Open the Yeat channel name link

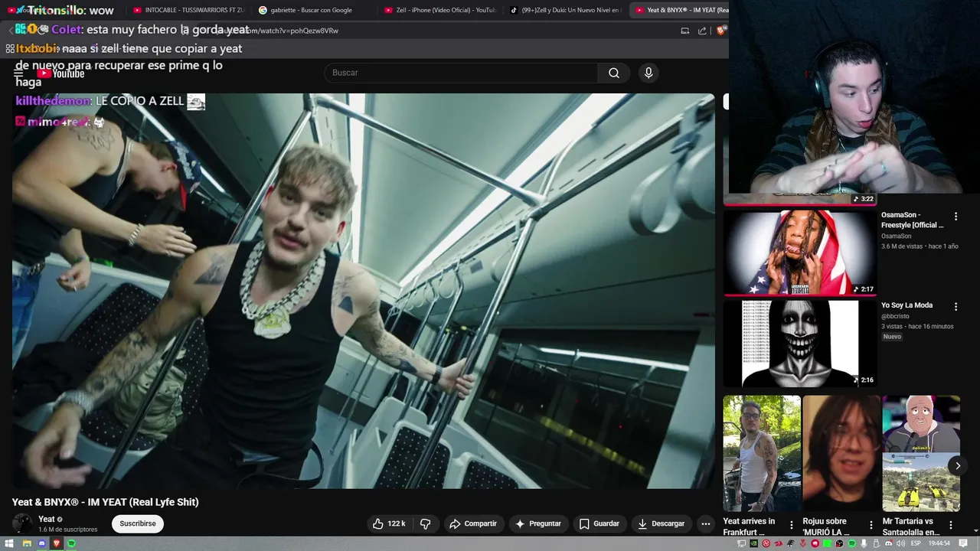point(47,520)
